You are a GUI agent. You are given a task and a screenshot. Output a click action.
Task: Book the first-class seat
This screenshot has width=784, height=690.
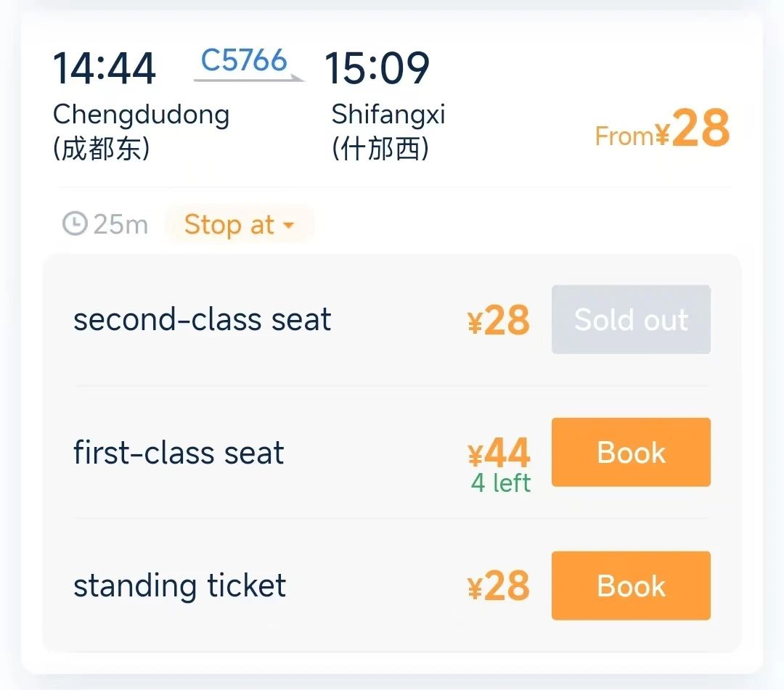tap(631, 452)
